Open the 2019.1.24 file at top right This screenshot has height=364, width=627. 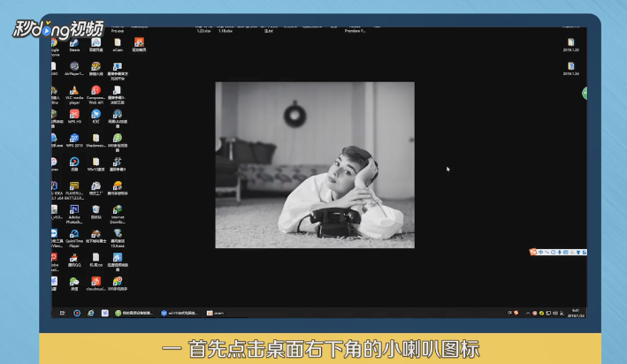571,69
